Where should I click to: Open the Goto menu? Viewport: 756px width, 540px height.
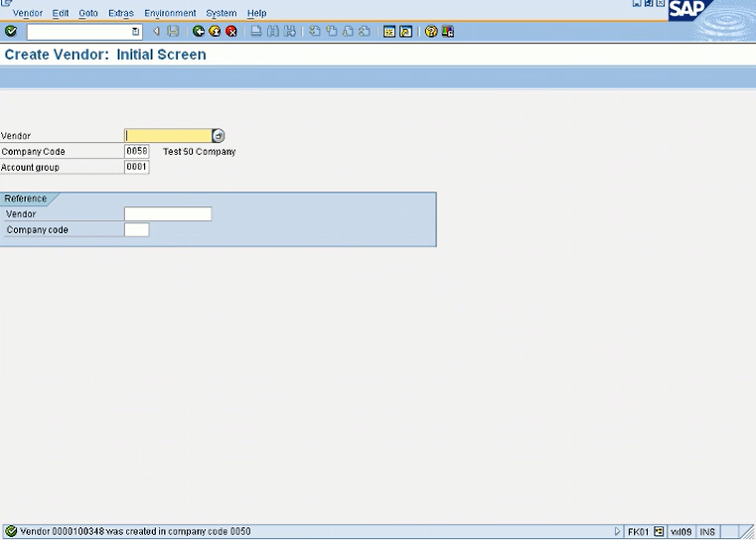(x=88, y=13)
